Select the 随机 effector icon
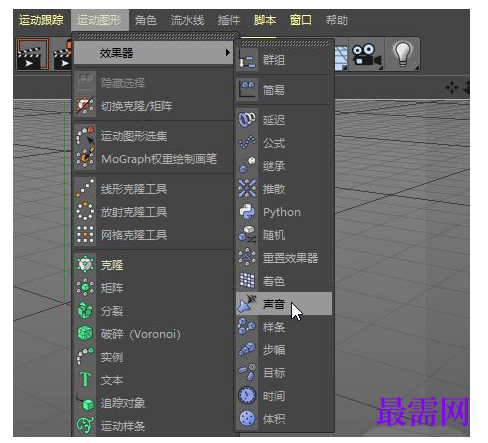 click(247, 235)
